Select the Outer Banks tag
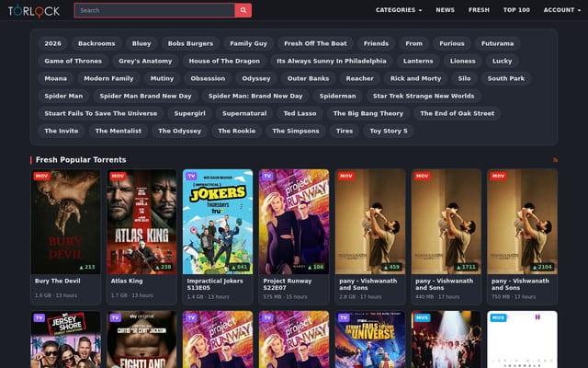 tap(308, 78)
